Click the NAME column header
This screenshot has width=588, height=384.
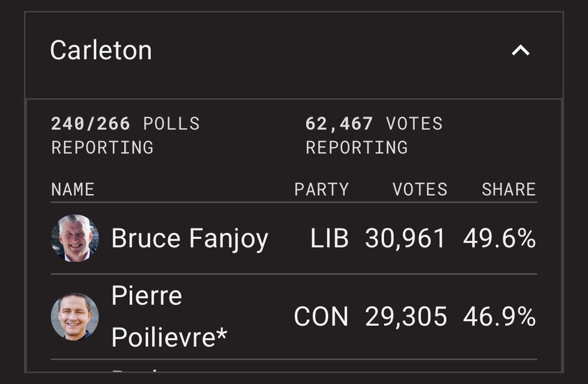click(73, 189)
